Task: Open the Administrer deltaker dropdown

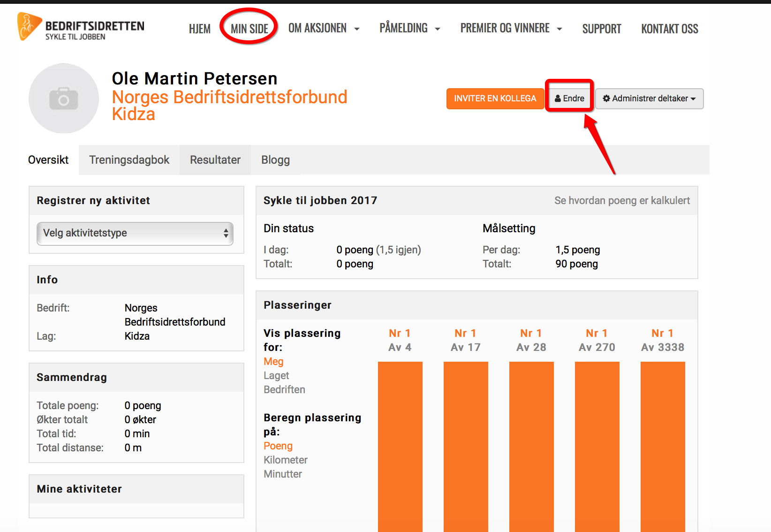Action: (x=650, y=99)
